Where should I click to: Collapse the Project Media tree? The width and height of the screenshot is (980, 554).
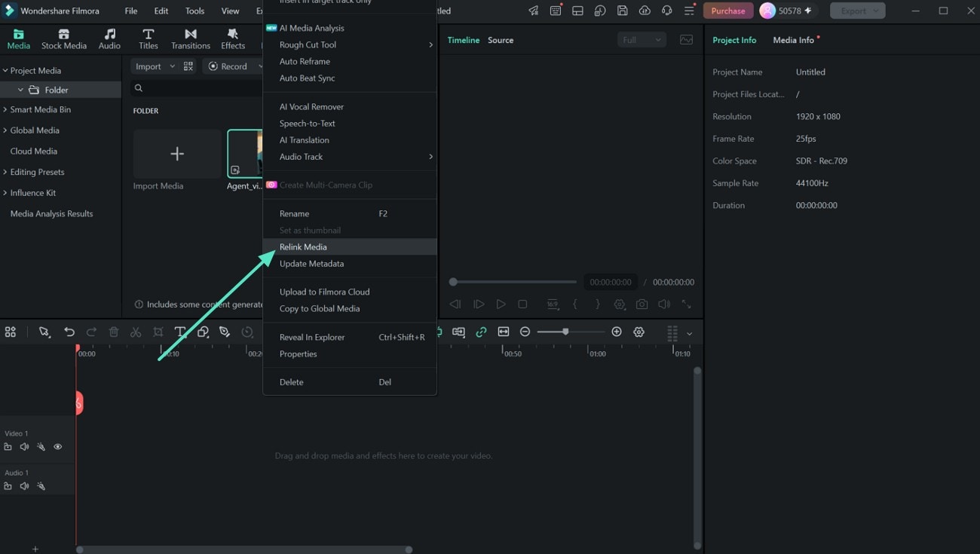[x=5, y=71]
